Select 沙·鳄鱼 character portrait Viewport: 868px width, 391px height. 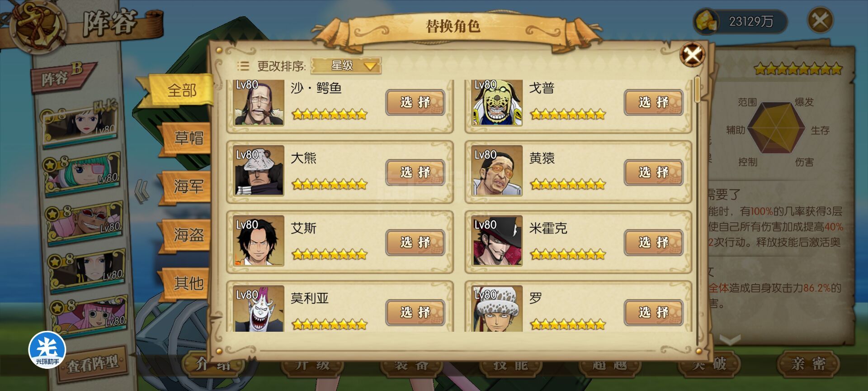(x=259, y=102)
